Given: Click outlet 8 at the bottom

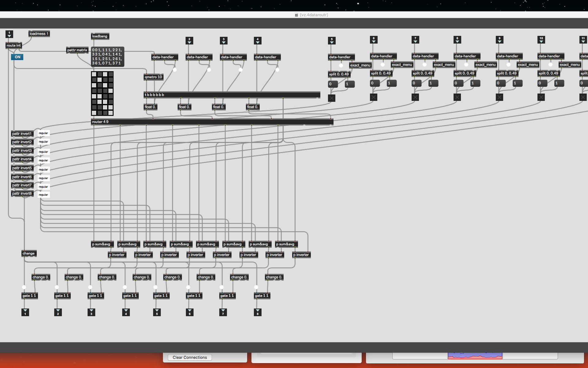Looking at the screenshot, I should click(258, 312).
